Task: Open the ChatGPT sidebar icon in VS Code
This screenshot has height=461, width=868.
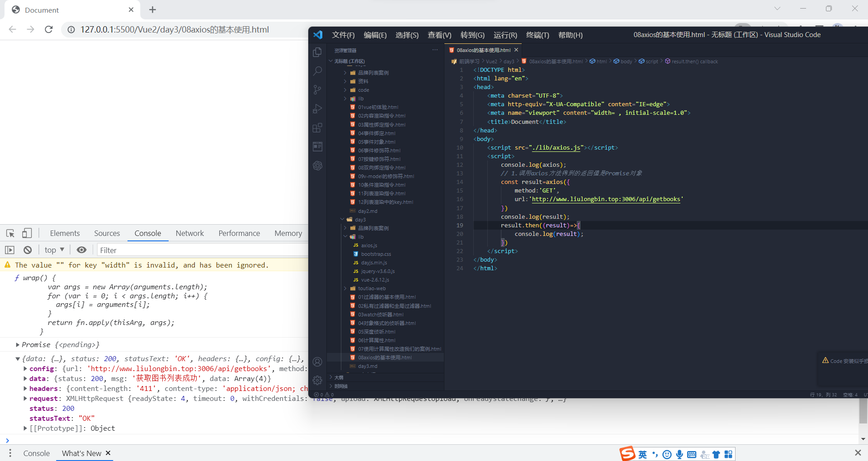Action: coord(317,165)
